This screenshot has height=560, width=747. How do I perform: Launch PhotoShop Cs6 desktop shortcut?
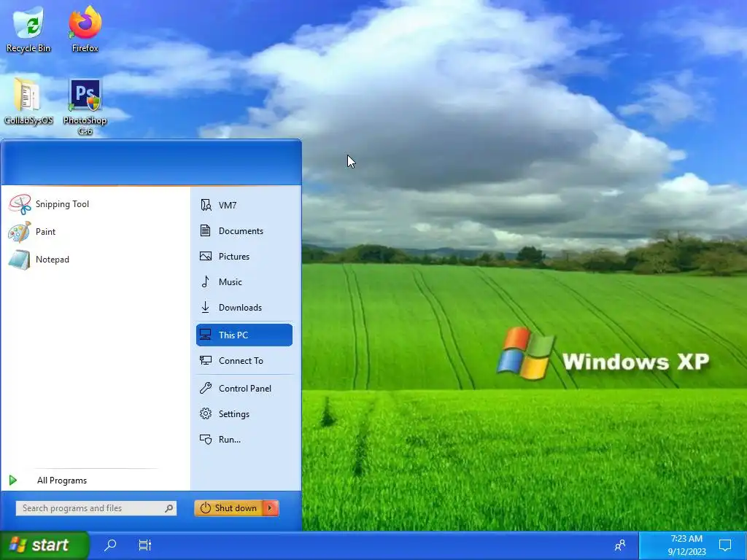tap(85, 107)
